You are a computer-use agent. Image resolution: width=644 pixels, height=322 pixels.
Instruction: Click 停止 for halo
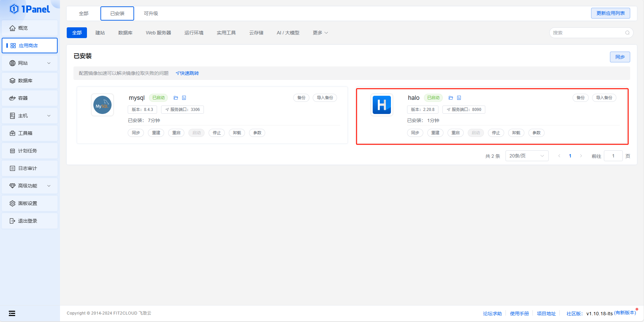coord(496,133)
